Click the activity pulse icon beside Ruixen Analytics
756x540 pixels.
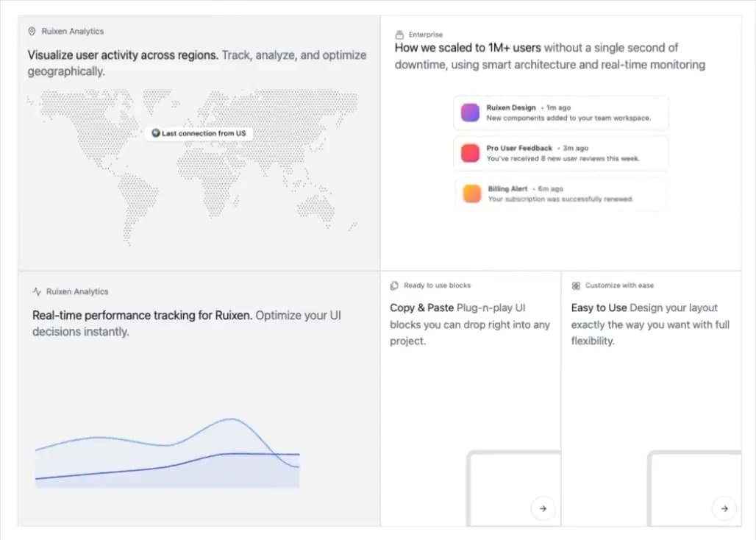coord(37,291)
